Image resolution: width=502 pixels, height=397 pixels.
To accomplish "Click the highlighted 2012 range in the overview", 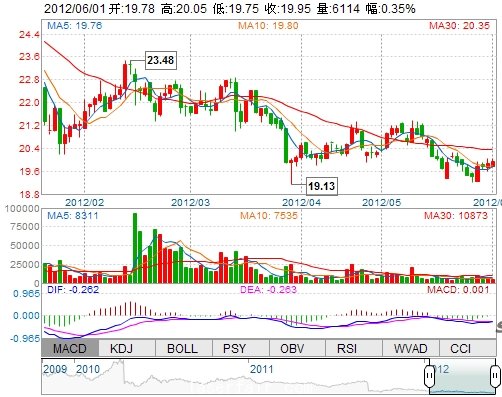I will coord(462,376).
